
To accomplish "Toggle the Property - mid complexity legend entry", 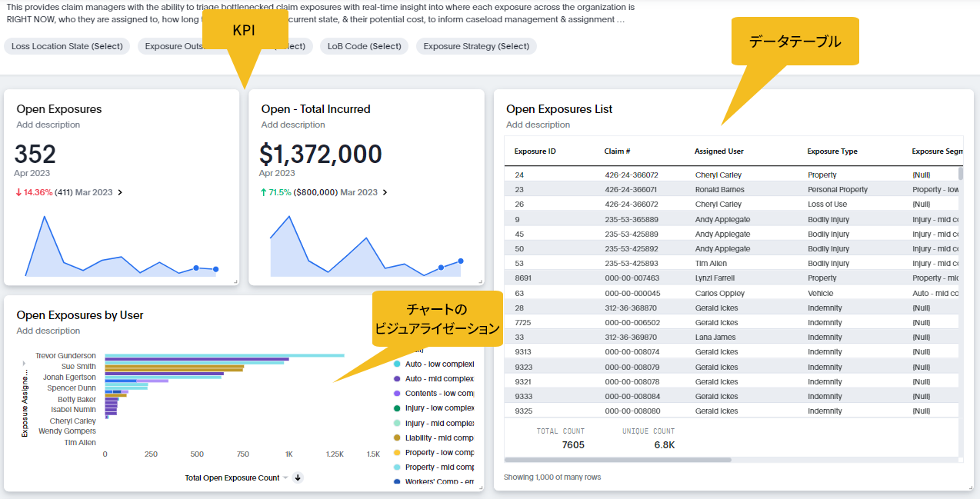I will 434,467.
